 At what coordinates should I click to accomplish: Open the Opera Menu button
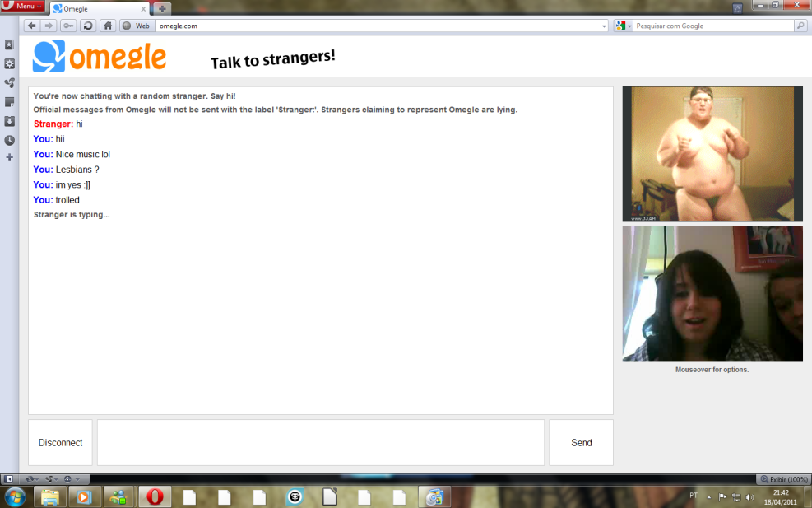pos(22,7)
